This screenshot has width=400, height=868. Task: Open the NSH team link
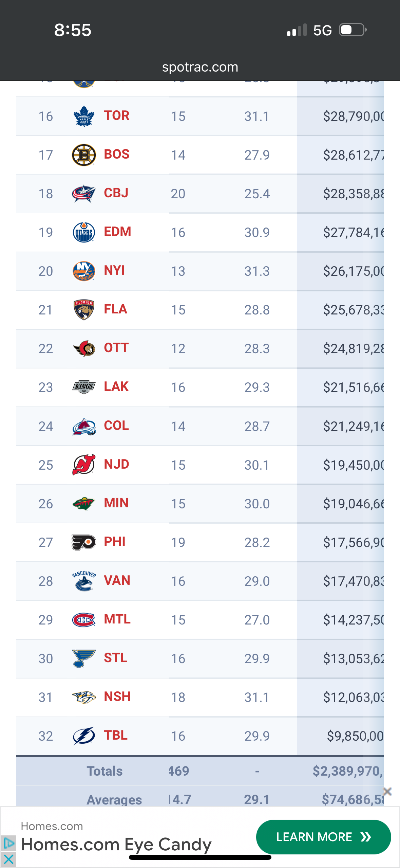pos(117,697)
